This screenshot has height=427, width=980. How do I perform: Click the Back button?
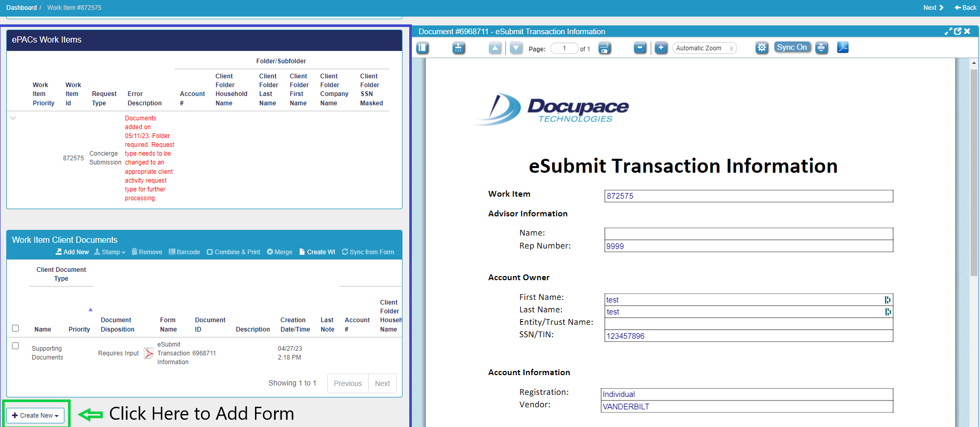(965, 8)
